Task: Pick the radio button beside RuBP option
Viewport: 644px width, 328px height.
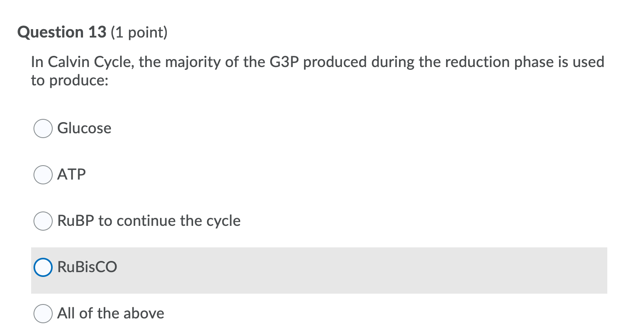Action: click(x=43, y=221)
